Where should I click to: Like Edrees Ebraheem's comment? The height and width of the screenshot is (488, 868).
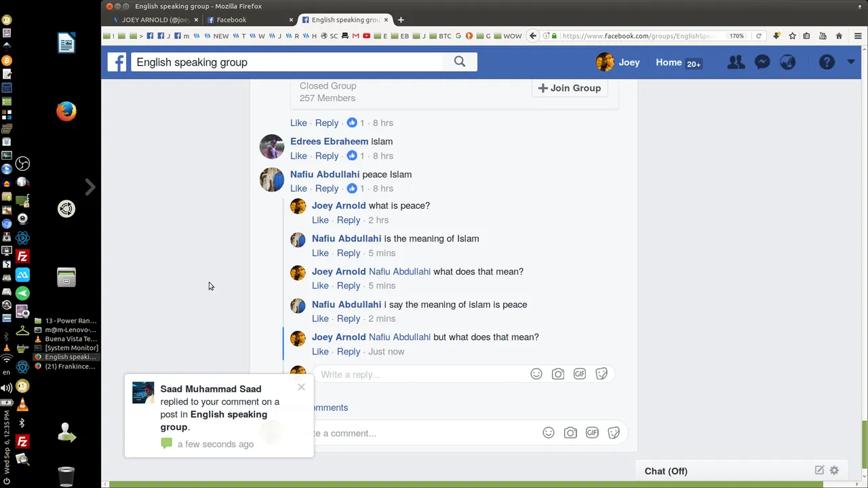(x=298, y=156)
